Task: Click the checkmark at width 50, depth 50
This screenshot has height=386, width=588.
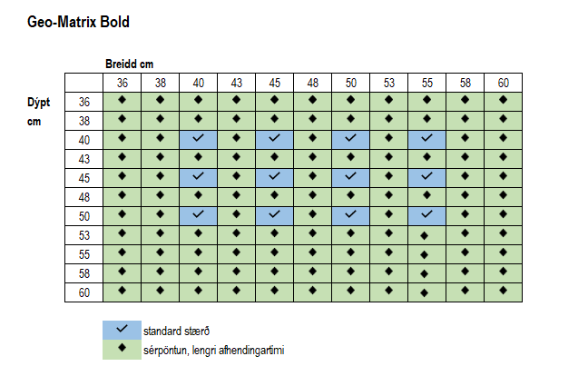Action: (x=350, y=215)
